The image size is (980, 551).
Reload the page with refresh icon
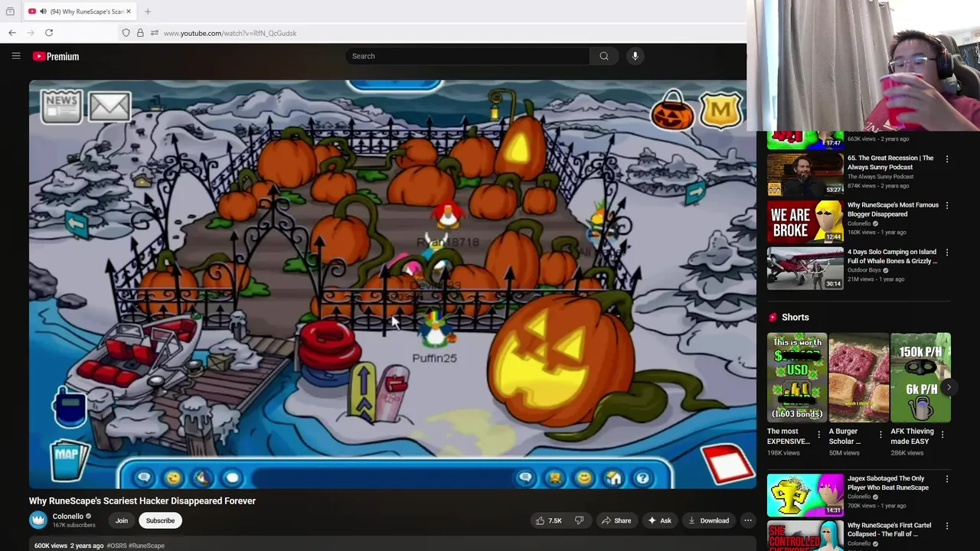tap(49, 32)
